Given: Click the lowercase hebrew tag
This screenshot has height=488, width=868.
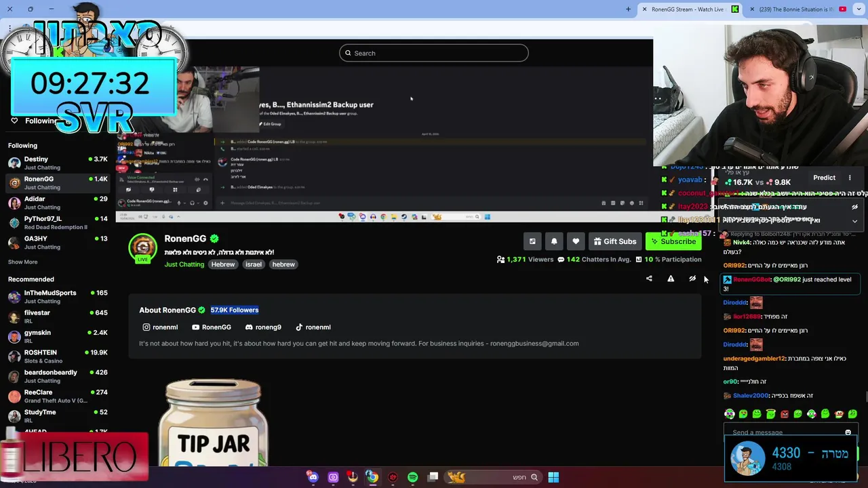Looking at the screenshot, I should click(x=283, y=264).
